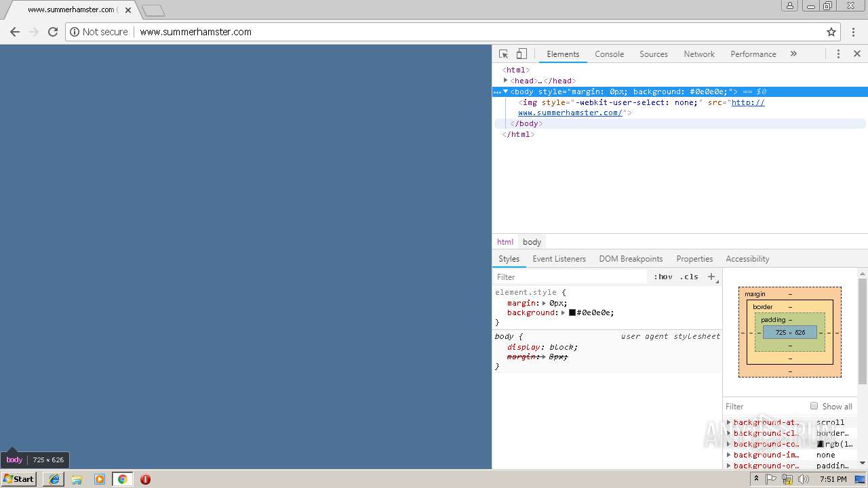
Task: Show hidden tray icons with the arrow
Action: [757, 479]
